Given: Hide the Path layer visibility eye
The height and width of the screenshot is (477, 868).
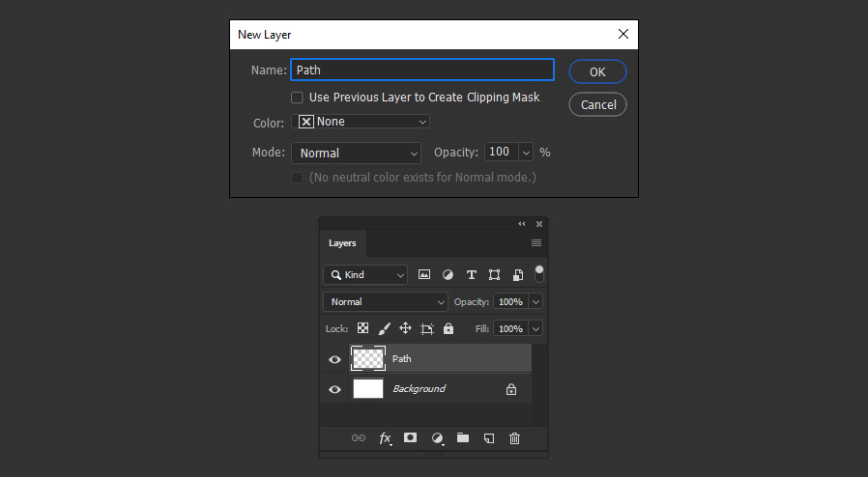Looking at the screenshot, I should click(x=334, y=359).
